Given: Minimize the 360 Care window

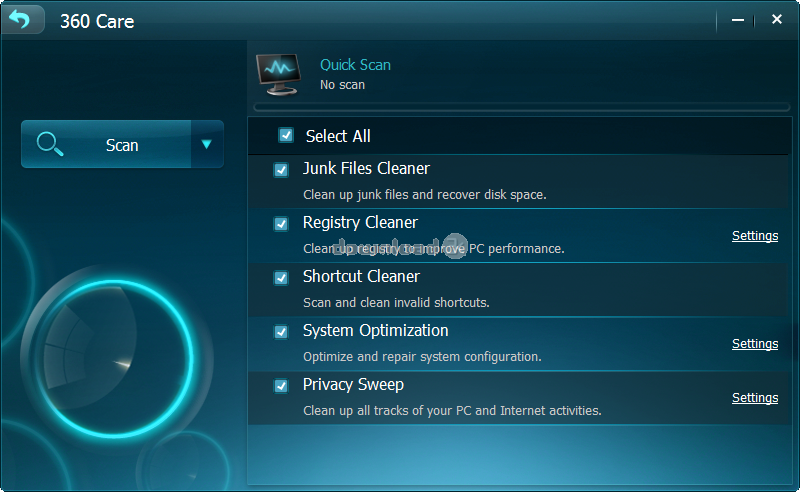Looking at the screenshot, I should (737, 20).
